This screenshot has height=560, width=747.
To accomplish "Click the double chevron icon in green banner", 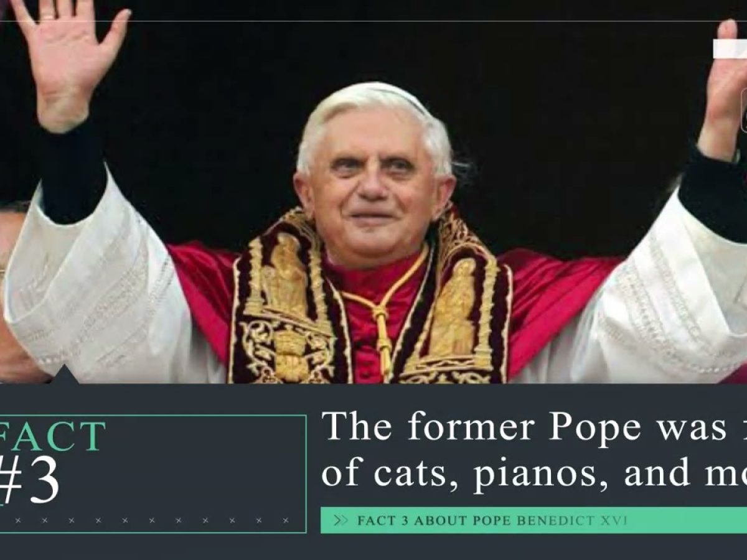I will click(x=341, y=520).
